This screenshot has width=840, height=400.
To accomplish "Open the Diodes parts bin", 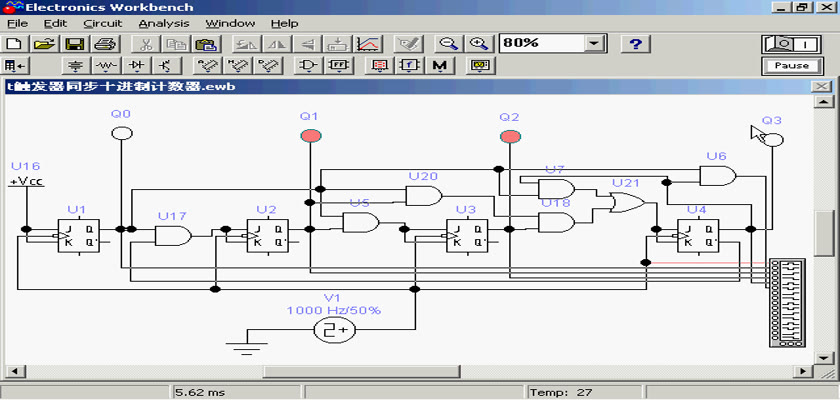I will pyautogui.click(x=137, y=66).
